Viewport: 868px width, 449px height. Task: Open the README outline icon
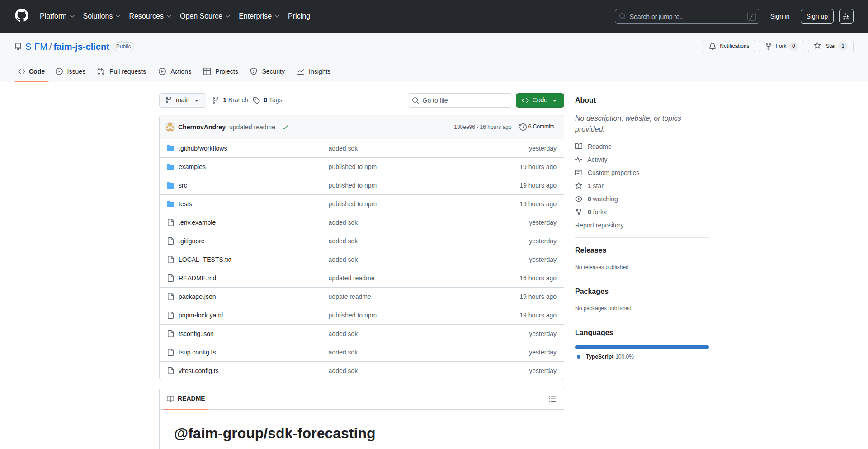[552, 399]
